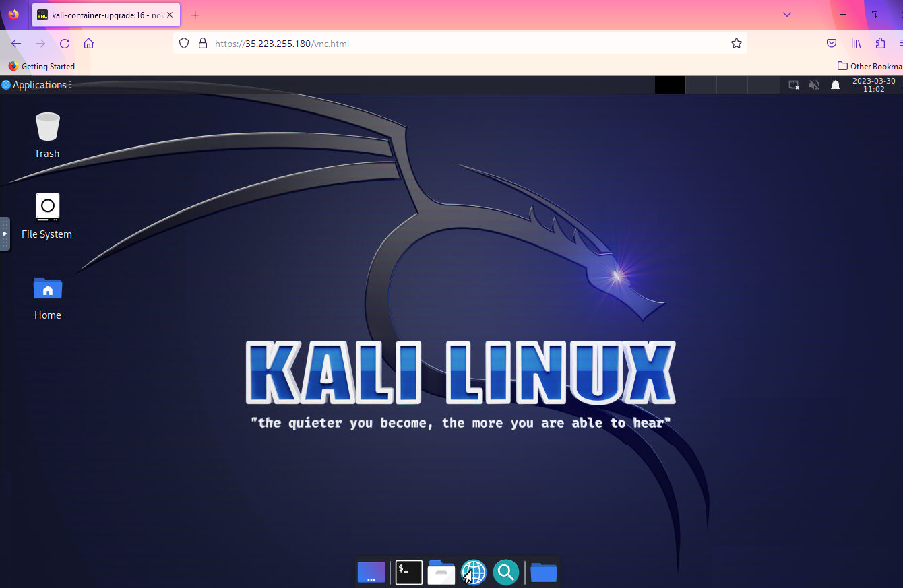Click the disconnected network icon in panel
The width and height of the screenshot is (903, 588).
click(x=794, y=85)
